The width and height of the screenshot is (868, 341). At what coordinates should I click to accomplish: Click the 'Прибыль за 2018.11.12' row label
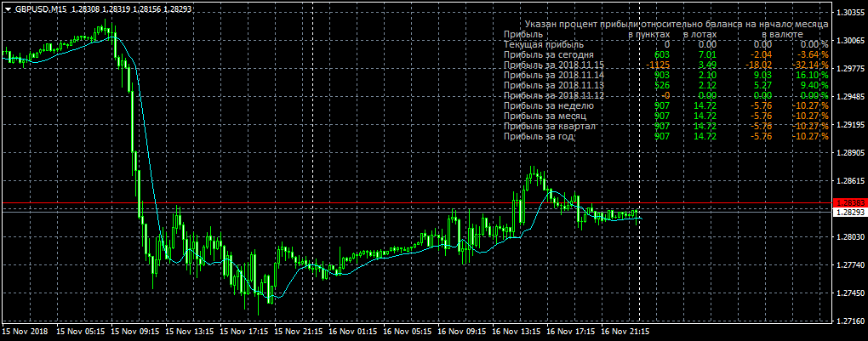click(x=554, y=95)
